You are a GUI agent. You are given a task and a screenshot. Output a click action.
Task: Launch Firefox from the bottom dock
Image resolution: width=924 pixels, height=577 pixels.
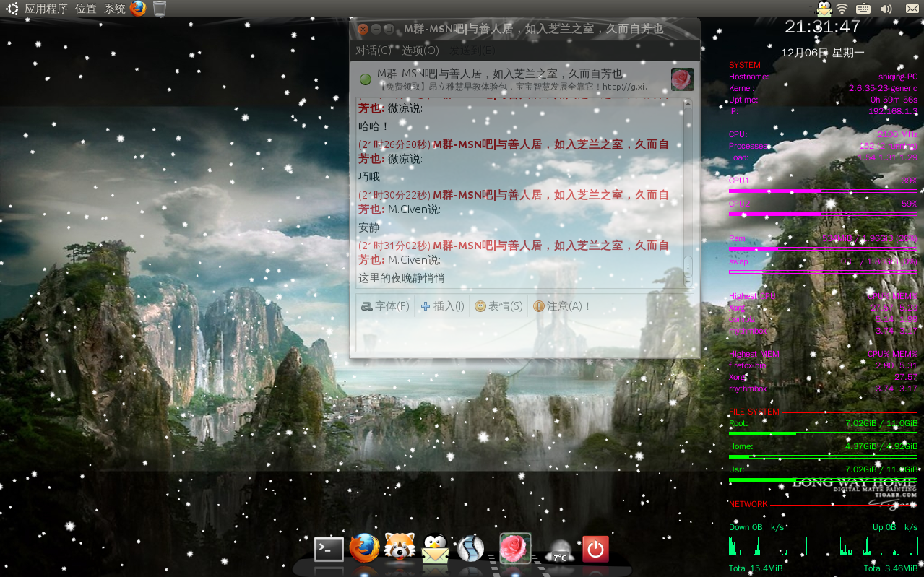point(364,548)
